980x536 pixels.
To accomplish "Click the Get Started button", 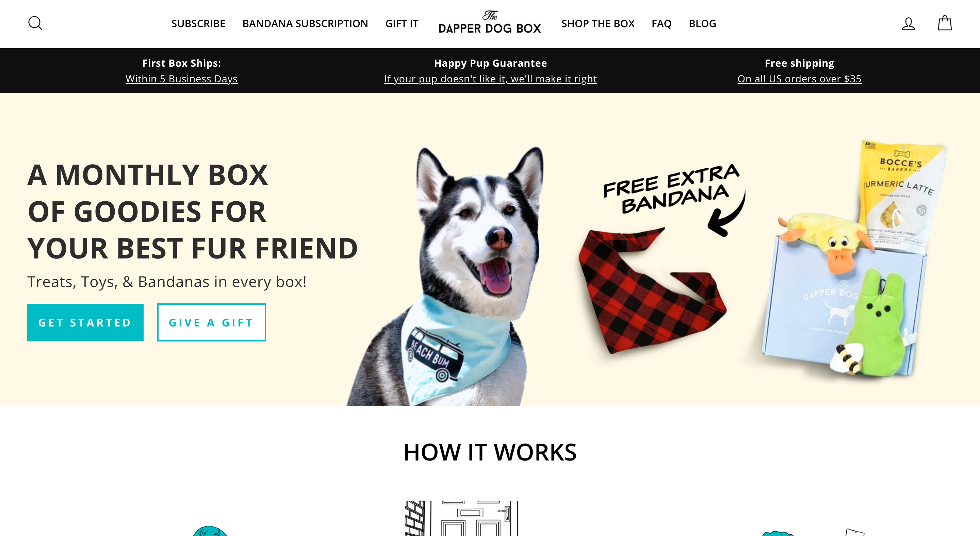I will point(85,322).
